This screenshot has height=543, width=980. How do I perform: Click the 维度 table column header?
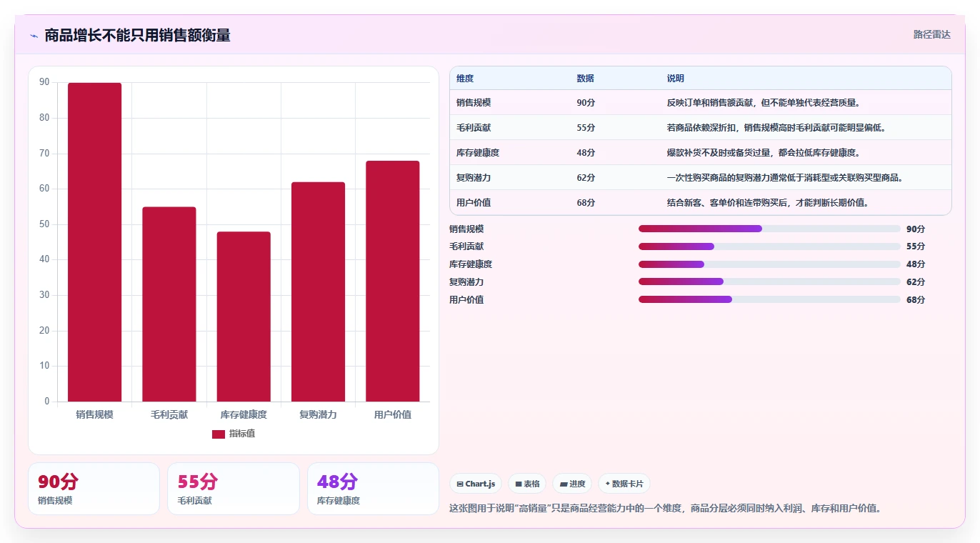pyautogui.click(x=465, y=79)
